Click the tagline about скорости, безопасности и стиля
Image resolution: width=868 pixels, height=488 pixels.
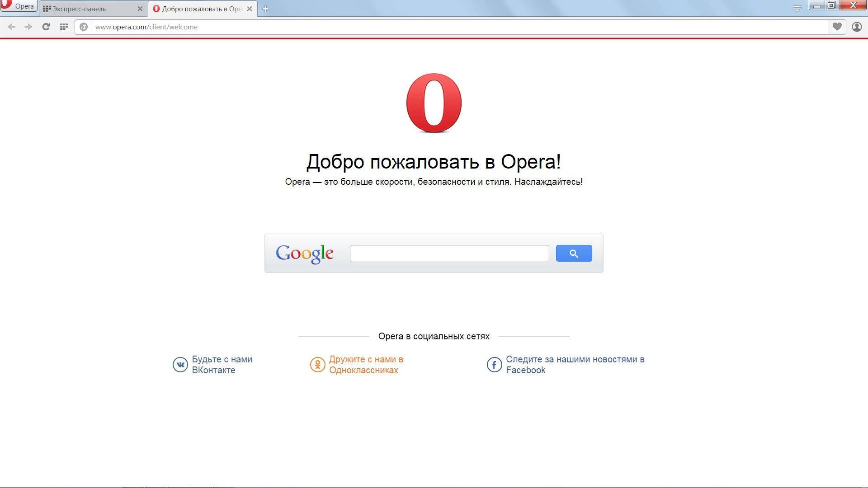click(434, 182)
